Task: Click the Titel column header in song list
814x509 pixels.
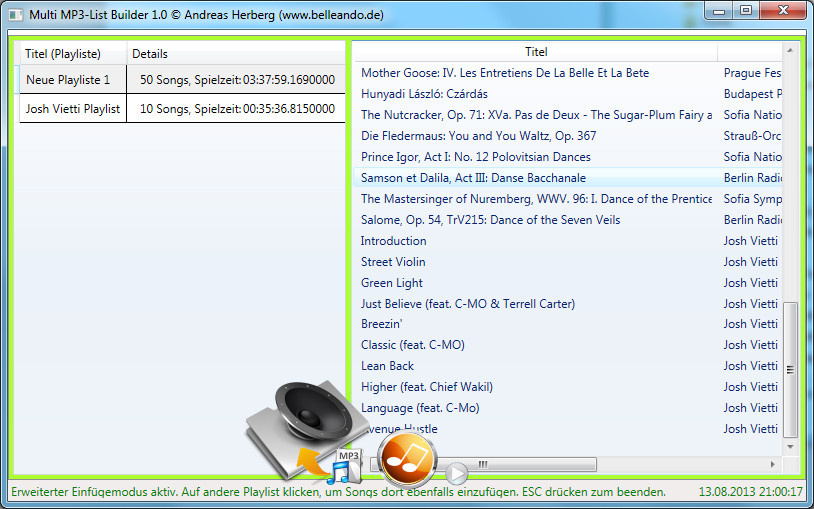Action: [536, 51]
